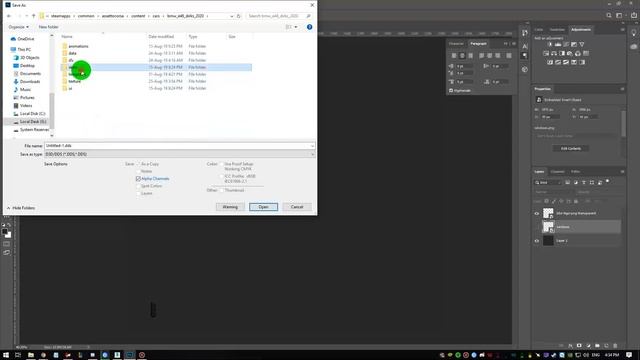Left align text in Paragraph panel
The width and height of the screenshot is (640, 360).
tap(454, 56)
